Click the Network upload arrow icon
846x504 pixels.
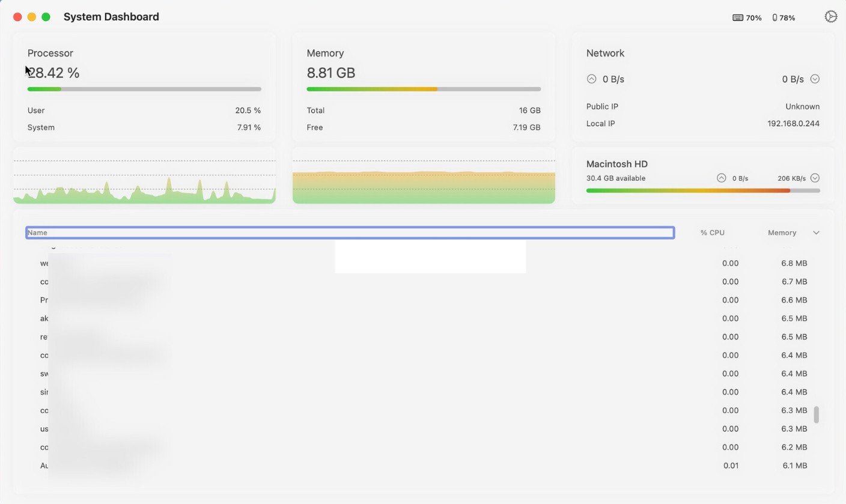(x=591, y=79)
